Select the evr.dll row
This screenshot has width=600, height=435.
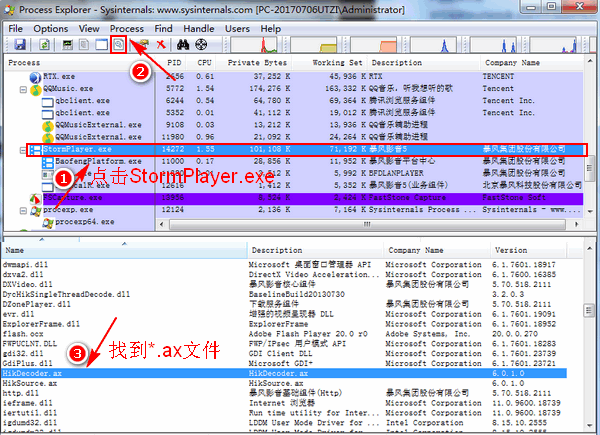coord(284,314)
